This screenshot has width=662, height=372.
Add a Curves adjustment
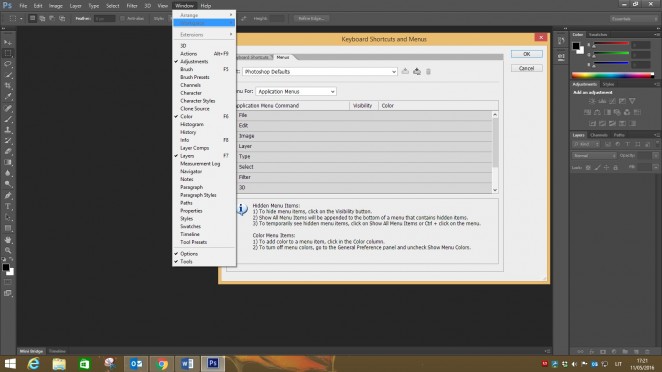coord(612,101)
